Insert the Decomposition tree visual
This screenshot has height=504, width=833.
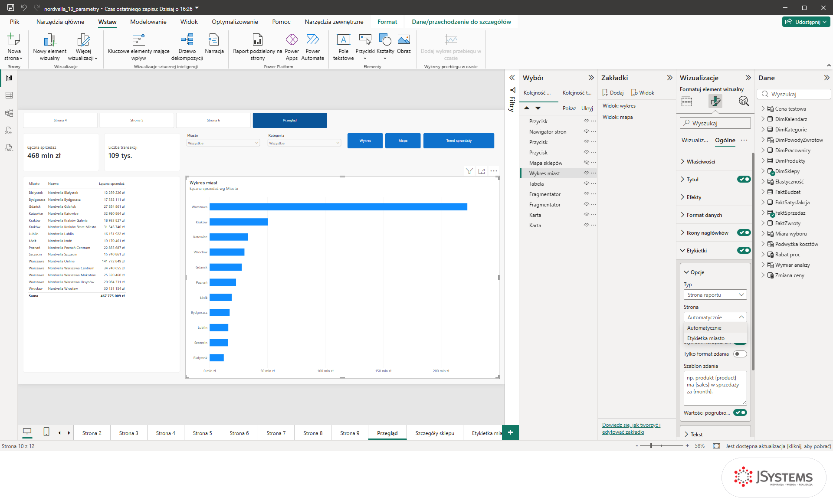(187, 47)
